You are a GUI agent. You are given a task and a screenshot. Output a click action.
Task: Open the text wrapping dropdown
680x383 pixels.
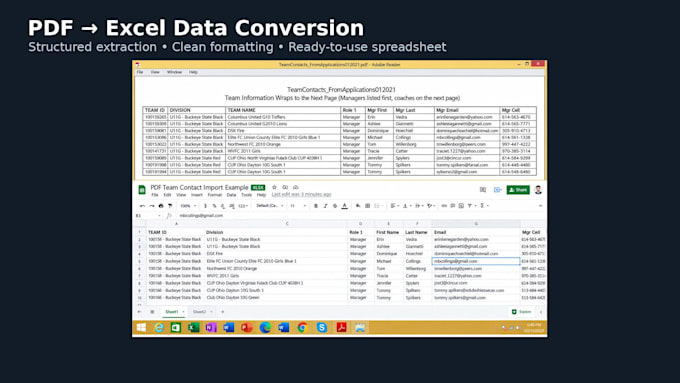pos(419,206)
